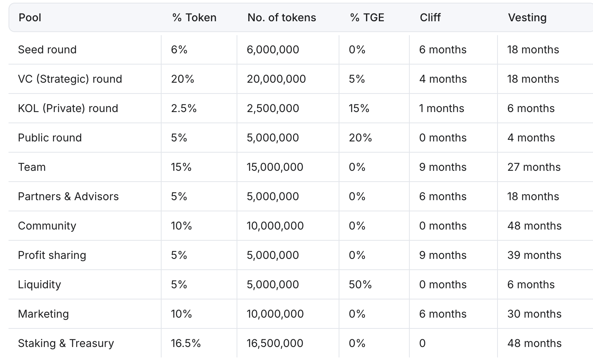Click the Public round pool name
This screenshot has width=593, height=364.
pyautogui.click(x=50, y=138)
